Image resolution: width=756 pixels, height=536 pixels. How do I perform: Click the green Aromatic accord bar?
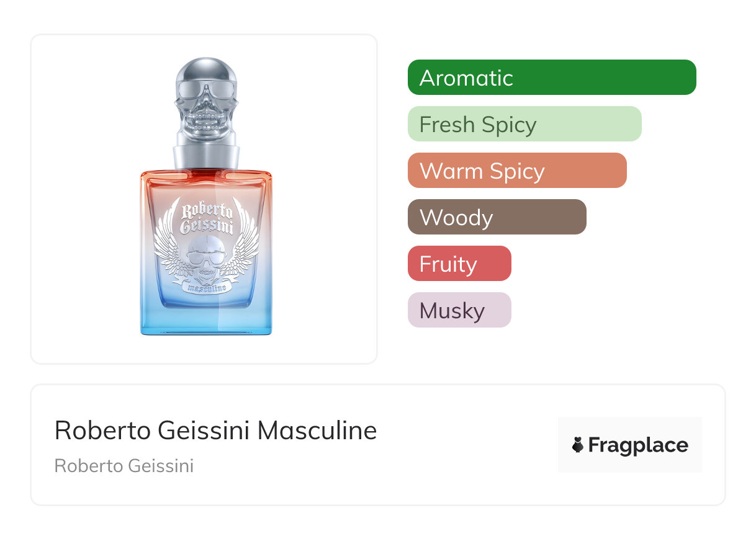[551, 78]
